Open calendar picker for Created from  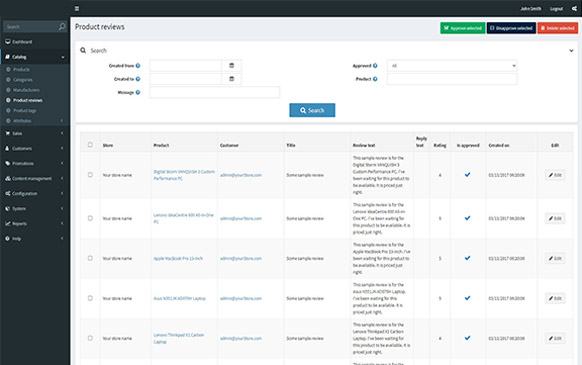(232, 66)
